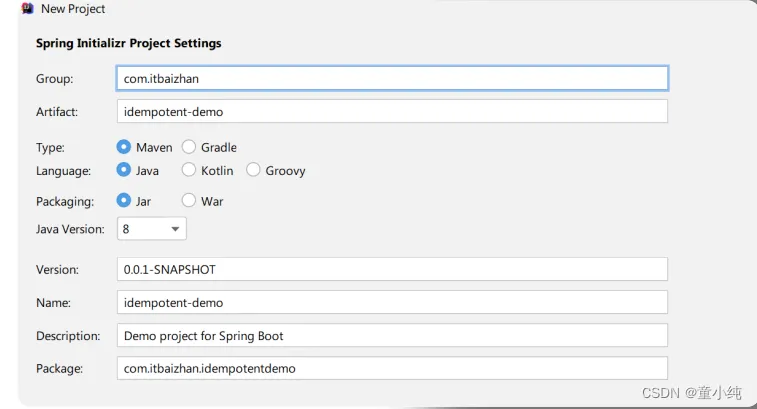The height and width of the screenshot is (409, 757).
Task: Click the Language label
Action: [64, 171]
